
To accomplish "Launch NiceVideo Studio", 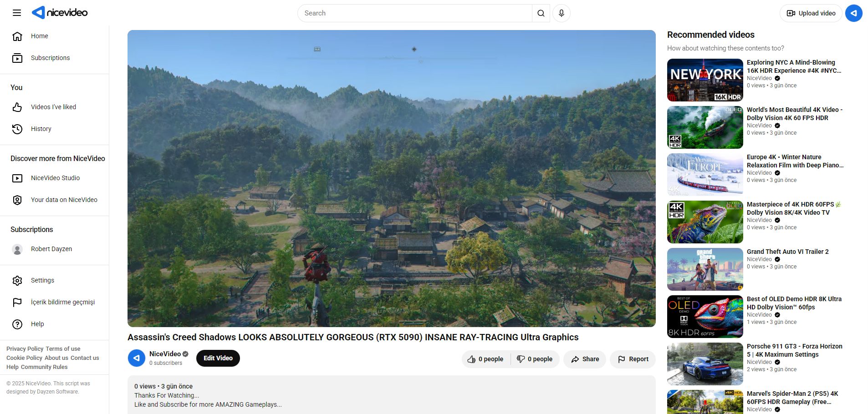I will click(55, 178).
